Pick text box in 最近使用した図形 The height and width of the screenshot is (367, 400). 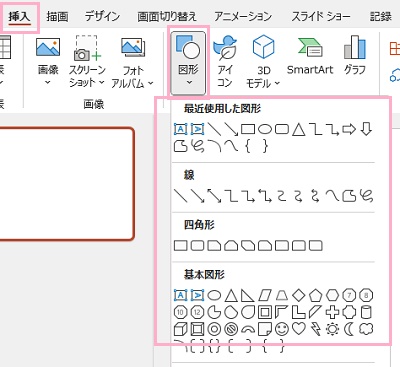181,129
